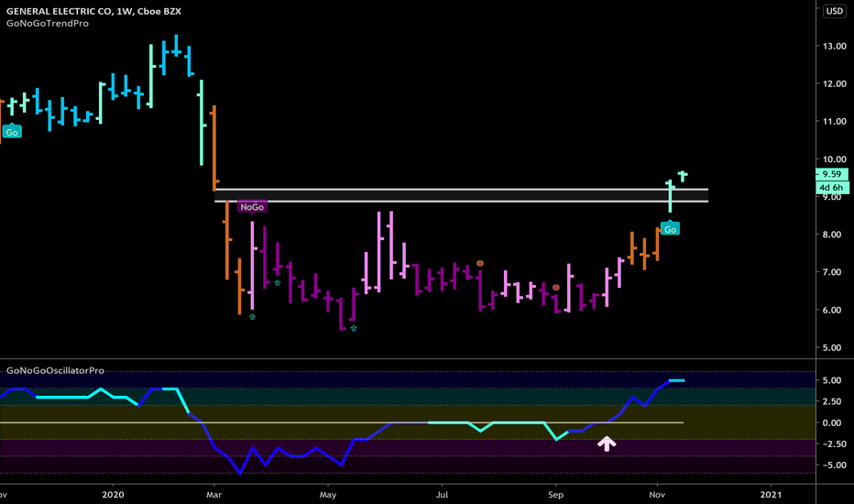The image size is (854, 504).
Task: Click the oscillator zero line
Action: 342,422
